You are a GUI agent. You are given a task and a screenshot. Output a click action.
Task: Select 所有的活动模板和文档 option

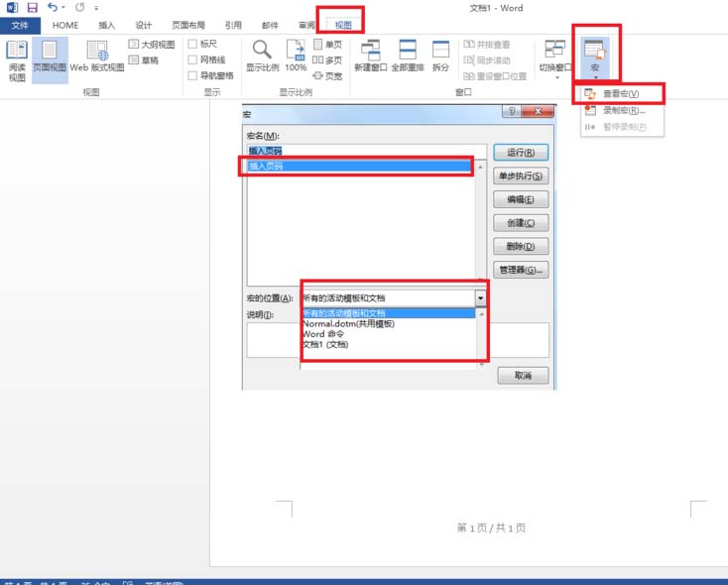pyautogui.click(x=389, y=313)
